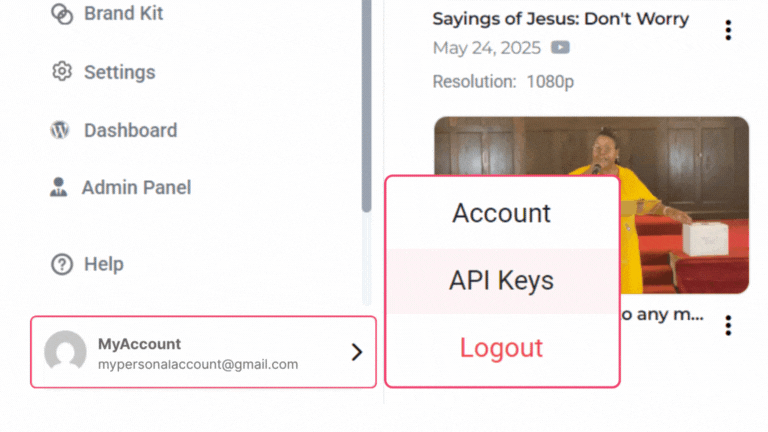The height and width of the screenshot is (432, 768).
Task: Choose API Keys in the account menu
Action: tap(501, 281)
